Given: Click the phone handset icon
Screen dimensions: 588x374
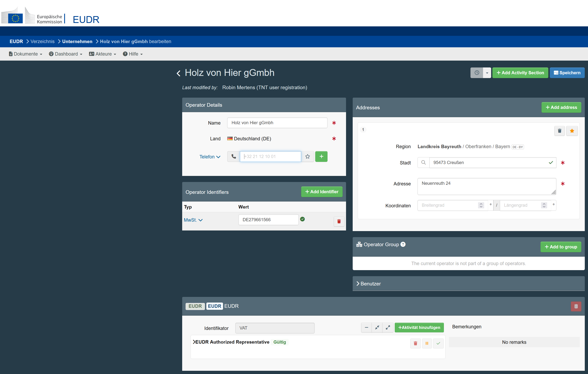Looking at the screenshot, I should (x=234, y=156).
